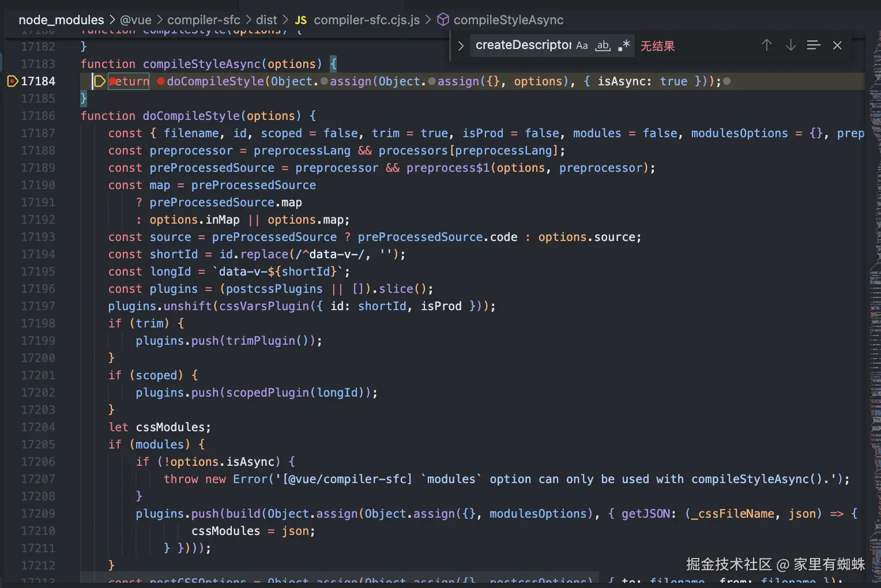Screen dimensions: 881x588
Task: Open dist breadcrumb folder
Action: tap(266, 20)
